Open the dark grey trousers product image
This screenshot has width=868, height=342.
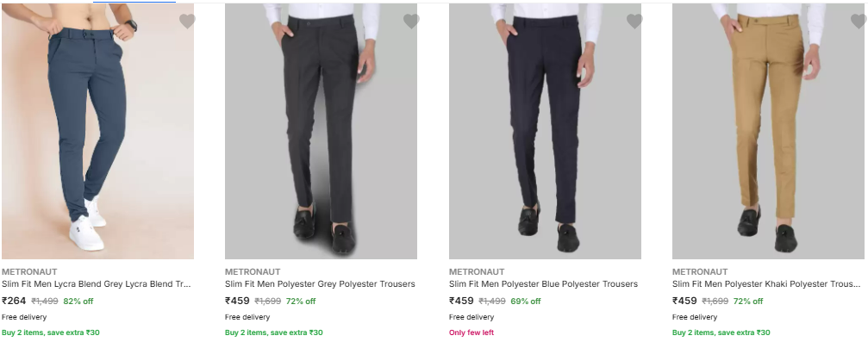(321, 131)
